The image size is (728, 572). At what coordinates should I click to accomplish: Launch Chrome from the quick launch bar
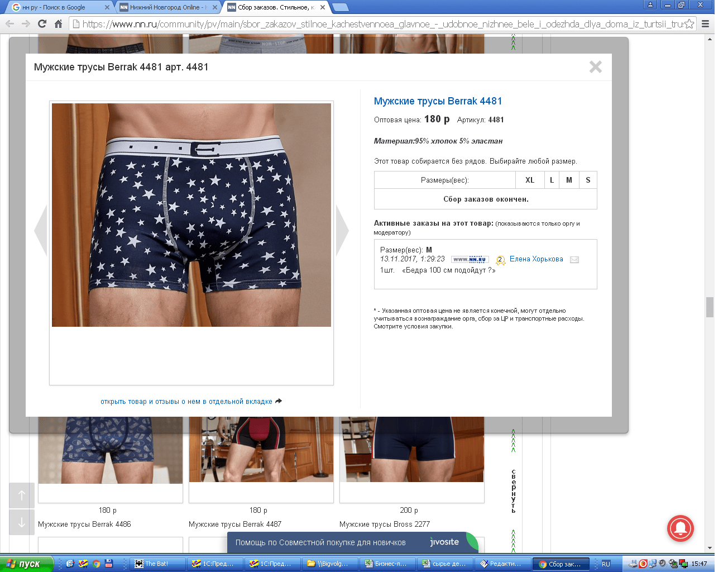(96, 564)
